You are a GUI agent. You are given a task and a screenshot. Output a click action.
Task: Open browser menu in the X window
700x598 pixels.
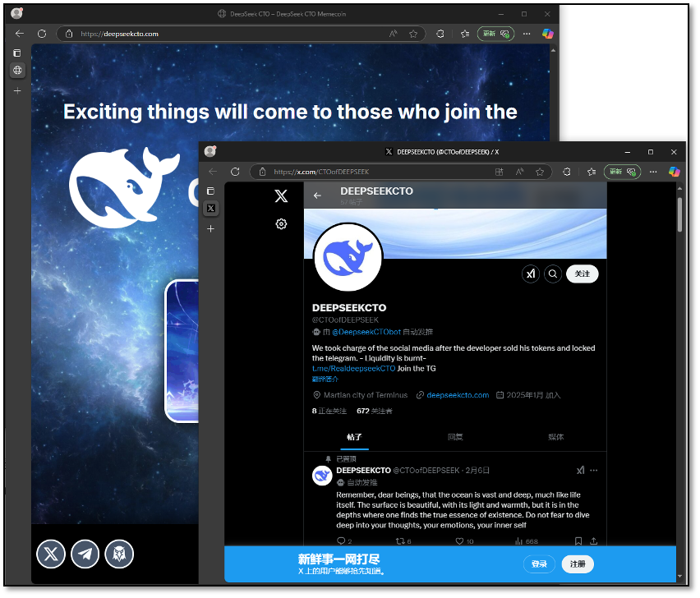[x=655, y=172]
